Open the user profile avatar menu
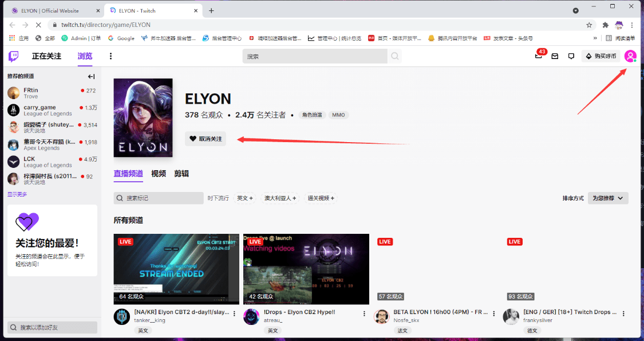Screen dimensions: 644x341 point(630,56)
